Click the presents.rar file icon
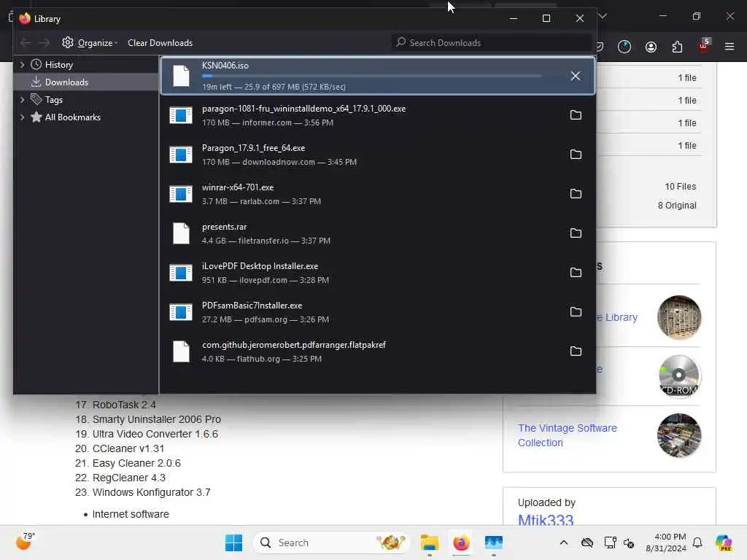The height and width of the screenshot is (560, 747). click(x=181, y=233)
